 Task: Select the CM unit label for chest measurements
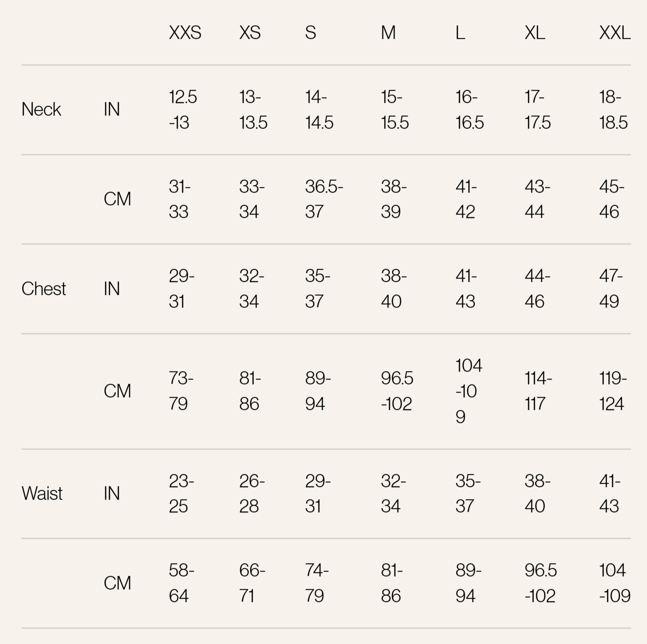click(x=117, y=391)
